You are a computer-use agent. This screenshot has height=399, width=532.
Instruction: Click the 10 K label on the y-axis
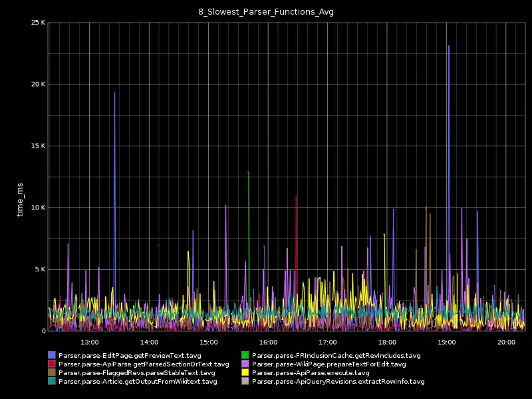[39, 207]
